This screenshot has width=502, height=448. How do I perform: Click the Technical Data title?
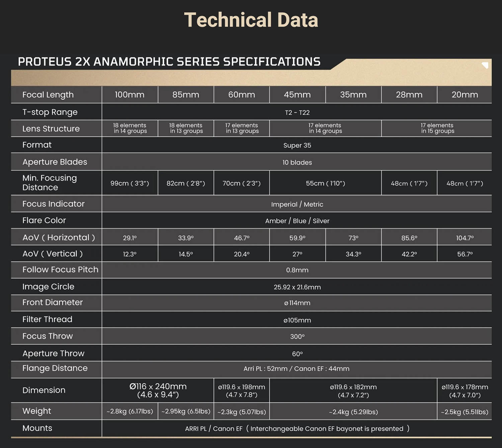coord(251,20)
